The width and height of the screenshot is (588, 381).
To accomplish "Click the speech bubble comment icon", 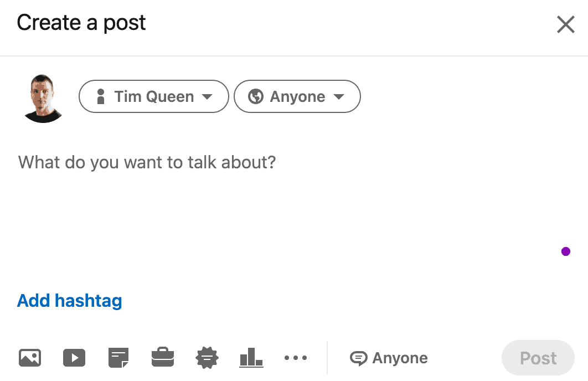I will [x=358, y=358].
